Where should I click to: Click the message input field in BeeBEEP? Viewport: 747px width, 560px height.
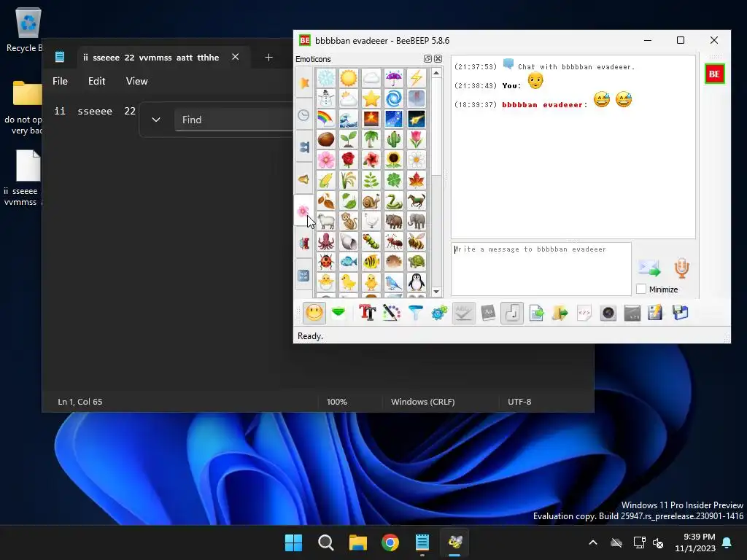(541, 269)
